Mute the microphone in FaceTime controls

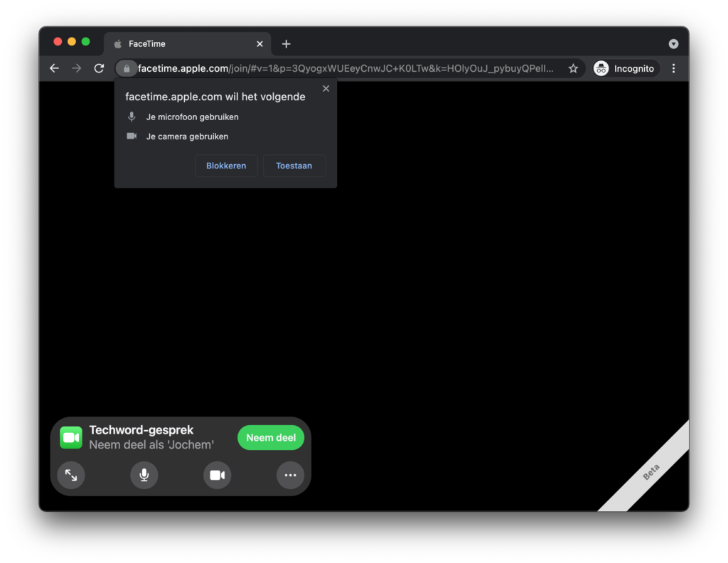click(x=144, y=475)
